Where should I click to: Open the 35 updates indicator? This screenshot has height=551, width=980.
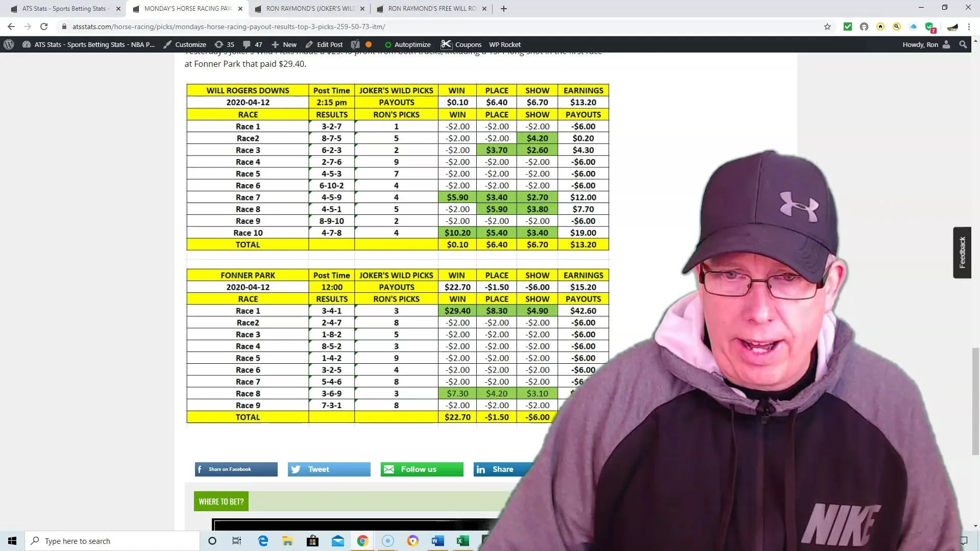(x=225, y=44)
